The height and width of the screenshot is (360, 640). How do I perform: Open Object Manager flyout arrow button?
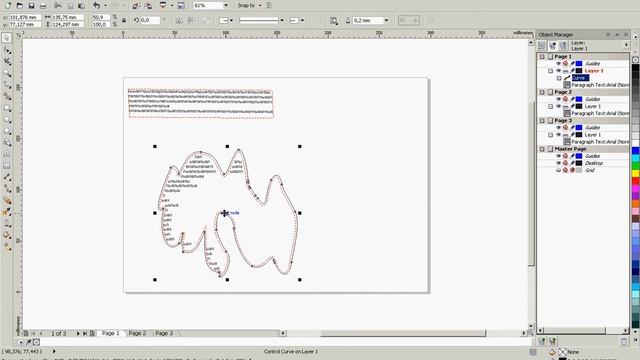point(626,45)
